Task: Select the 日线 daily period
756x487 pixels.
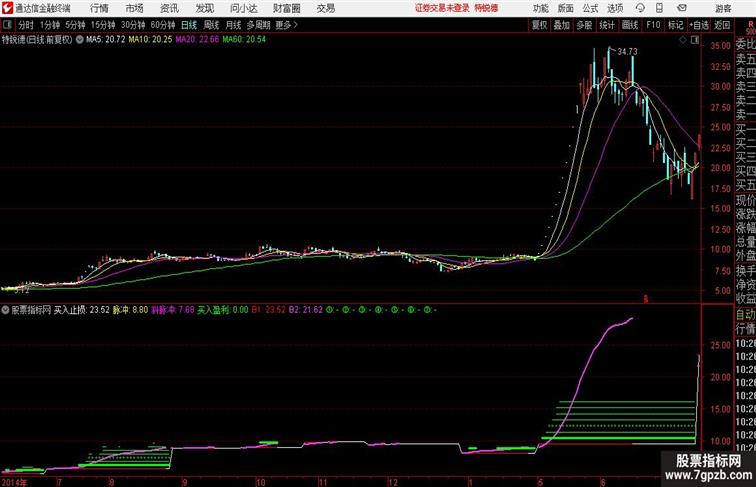Action: click(x=189, y=25)
